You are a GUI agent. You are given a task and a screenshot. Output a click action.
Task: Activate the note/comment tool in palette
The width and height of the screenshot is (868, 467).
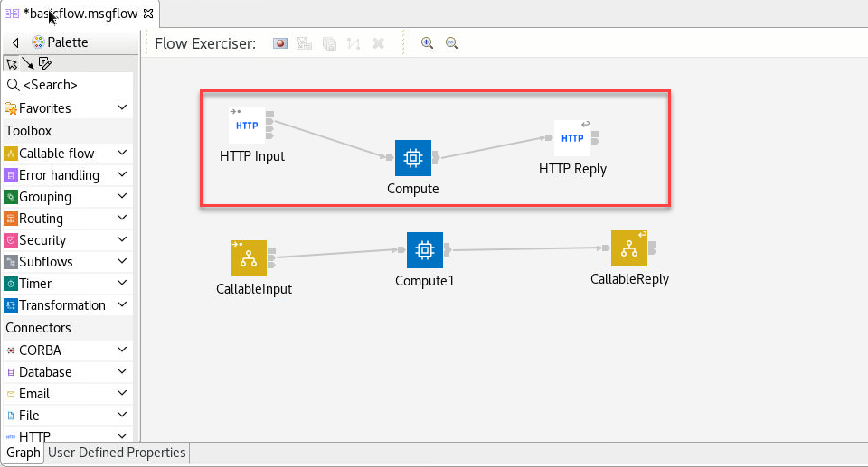[x=44, y=63]
